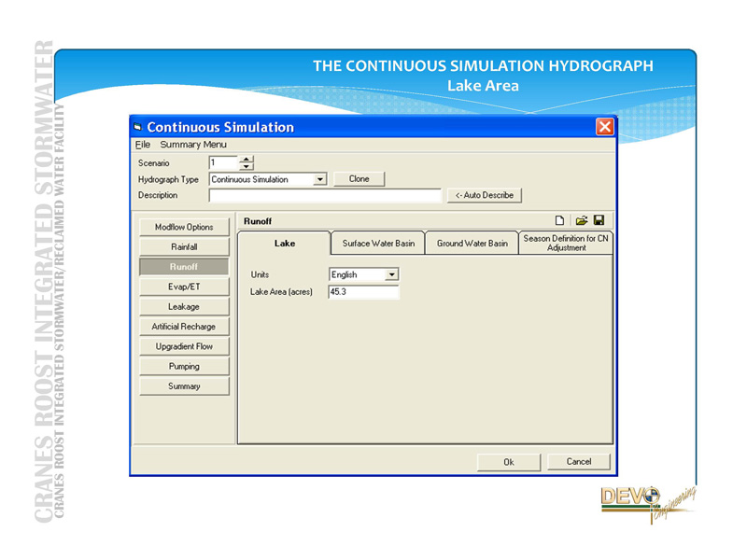Click the Lake Area acres input field

pyautogui.click(x=363, y=292)
